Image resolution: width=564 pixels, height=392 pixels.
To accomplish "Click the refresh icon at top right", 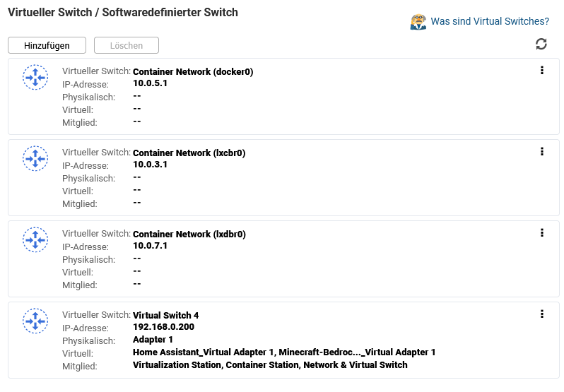I will click(x=541, y=44).
